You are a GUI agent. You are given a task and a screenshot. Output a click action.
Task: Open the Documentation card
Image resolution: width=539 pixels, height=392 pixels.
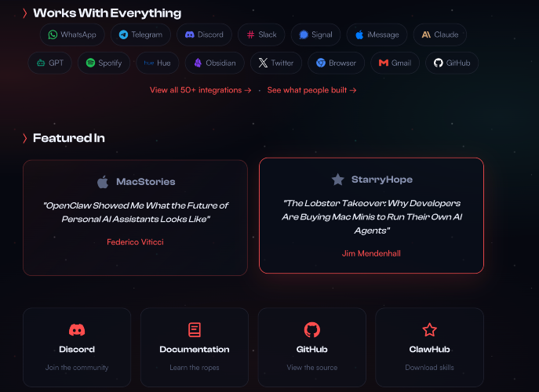coord(195,347)
